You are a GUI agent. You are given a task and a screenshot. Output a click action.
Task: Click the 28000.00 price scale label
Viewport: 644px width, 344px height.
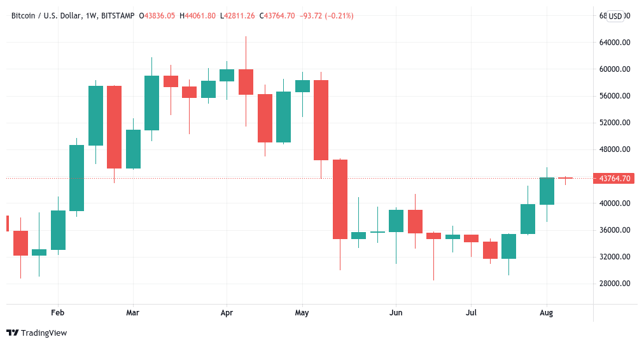pyautogui.click(x=615, y=284)
